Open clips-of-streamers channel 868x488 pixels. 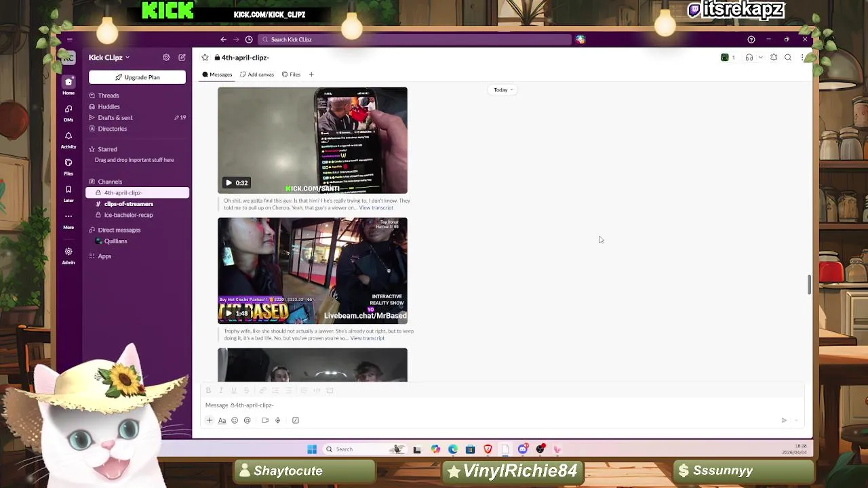click(x=128, y=204)
